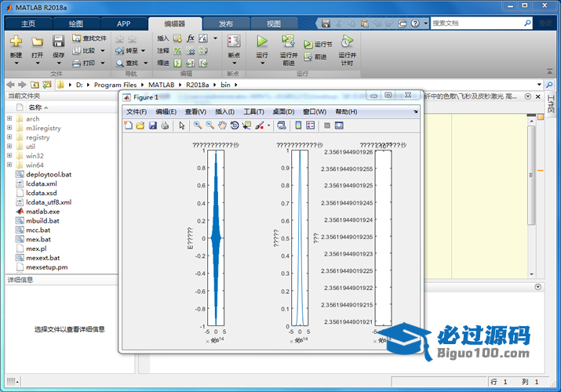The image size is (561, 392).
Task: Click the comment percent (%) icon
Action: click(178, 51)
